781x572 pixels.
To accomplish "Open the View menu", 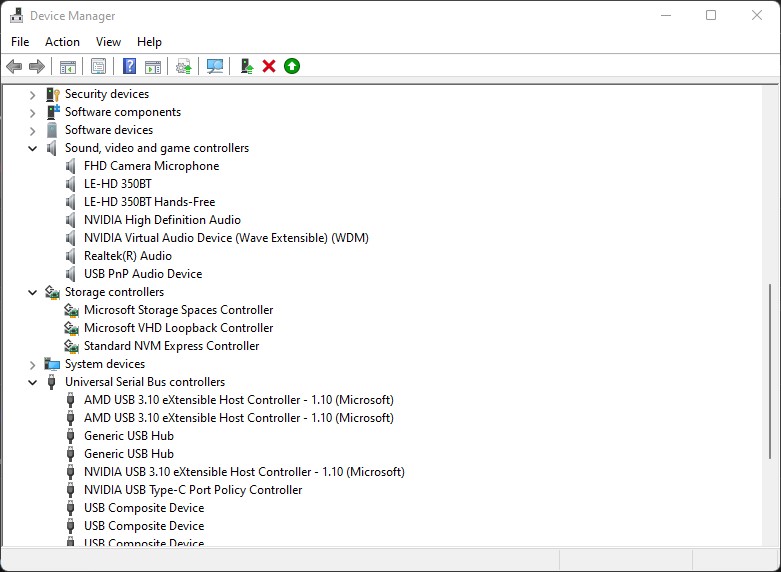I will pyautogui.click(x=108, y=42).
